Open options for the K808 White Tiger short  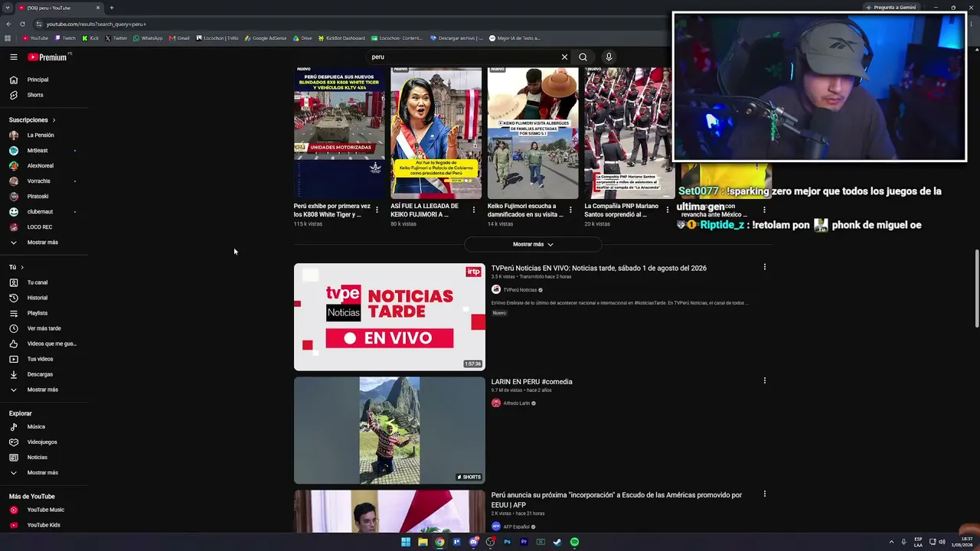click(377, 210)
